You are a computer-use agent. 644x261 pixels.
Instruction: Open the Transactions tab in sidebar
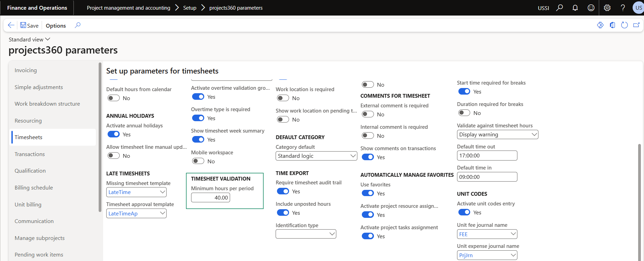30,154
